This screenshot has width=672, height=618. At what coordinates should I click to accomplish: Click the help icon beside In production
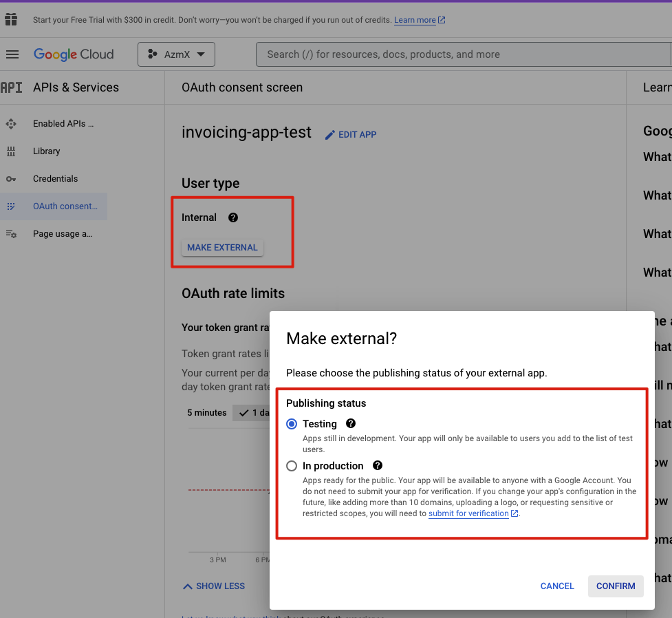tap(378, 466)
